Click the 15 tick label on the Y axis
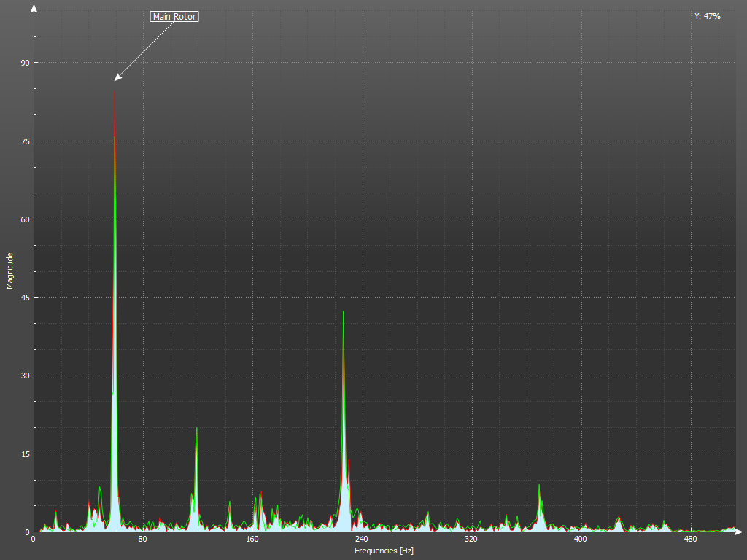The width and height of the screenshot is (747, 560). [x=25, y=454]
